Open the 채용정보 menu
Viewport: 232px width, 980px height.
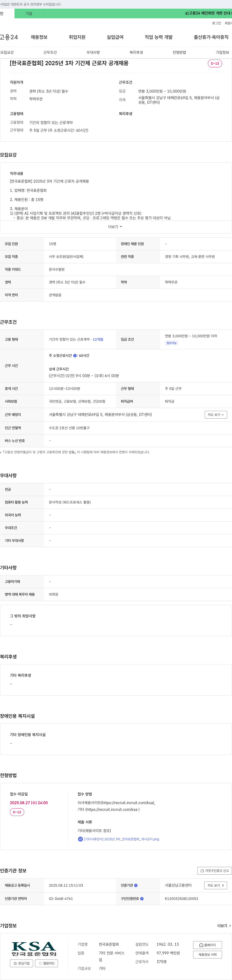[x=39, y=37]
